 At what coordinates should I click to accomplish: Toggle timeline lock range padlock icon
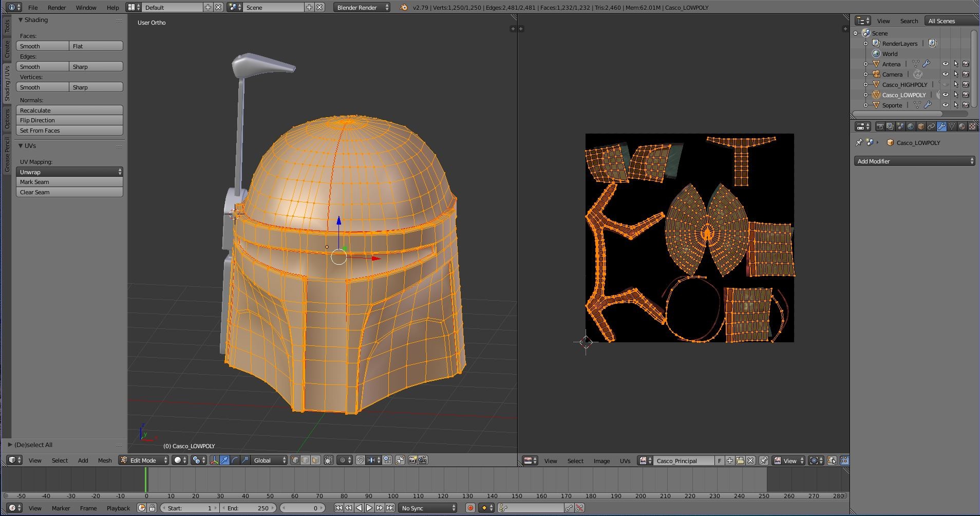click(152, 508)
